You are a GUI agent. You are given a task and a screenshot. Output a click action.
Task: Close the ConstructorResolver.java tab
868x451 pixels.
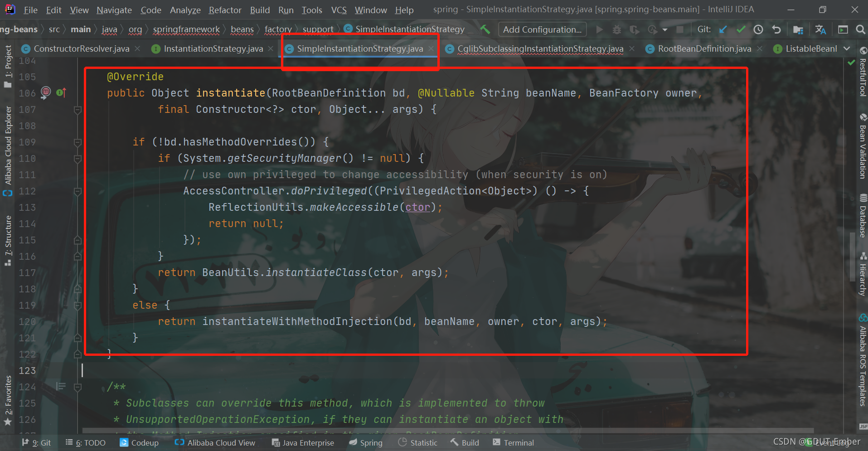pyautogui.click(x=137, y=48)
